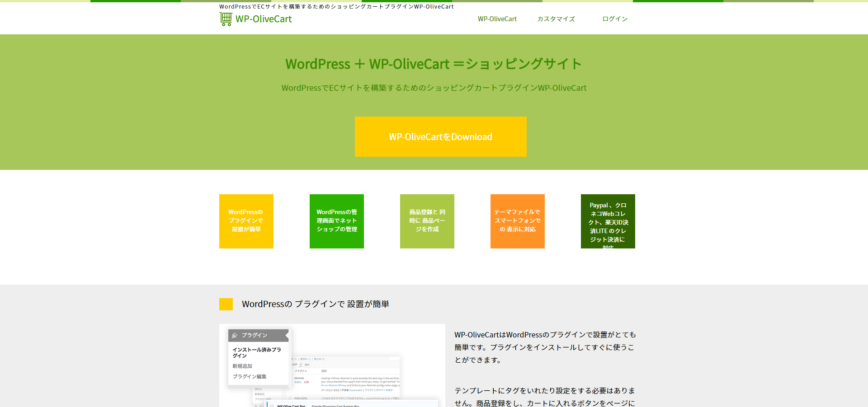The image size is (868, 407).
Task: Select the yellow WordPressのプラグインで設置が簡単 tile
Action: (246, 221)
